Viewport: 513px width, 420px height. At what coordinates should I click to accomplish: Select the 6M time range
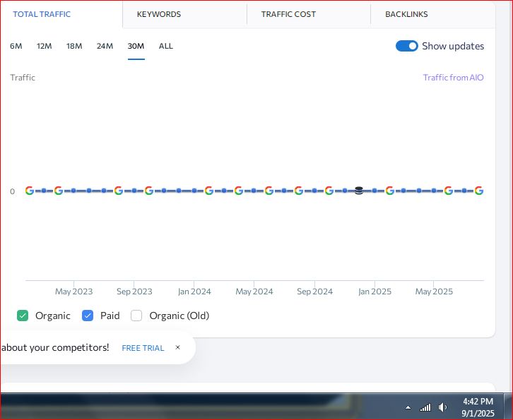coord(16,46)
